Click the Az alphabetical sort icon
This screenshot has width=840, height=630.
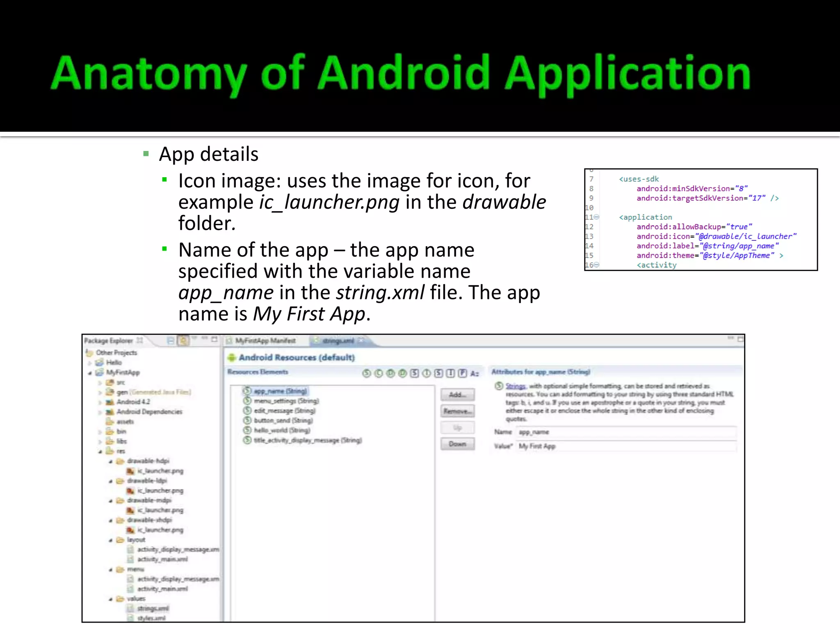pos(475,374)
